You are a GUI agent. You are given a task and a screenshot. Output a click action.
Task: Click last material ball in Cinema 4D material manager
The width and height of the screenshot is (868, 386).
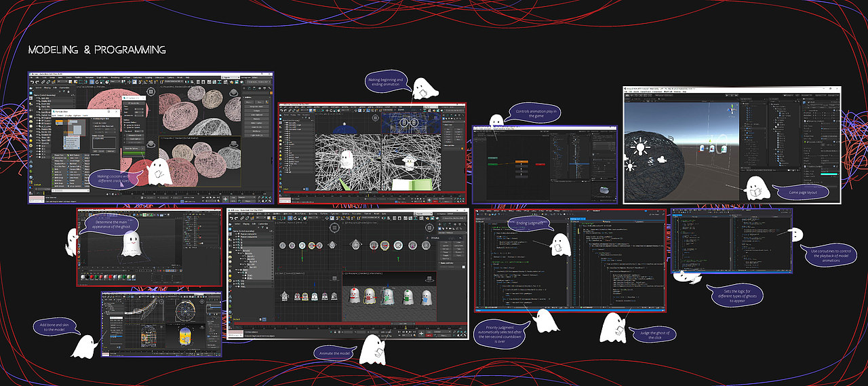click(134, 277)
